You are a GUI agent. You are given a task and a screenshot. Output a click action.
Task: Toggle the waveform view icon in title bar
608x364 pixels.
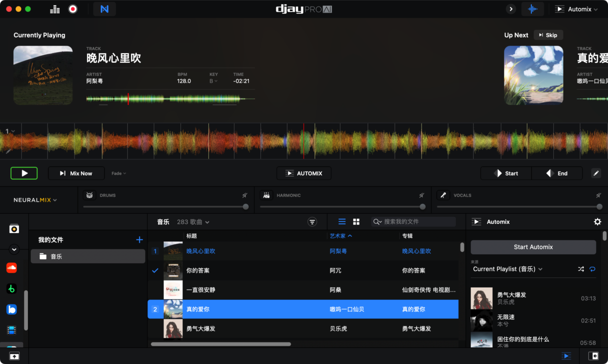coord(533,9)
